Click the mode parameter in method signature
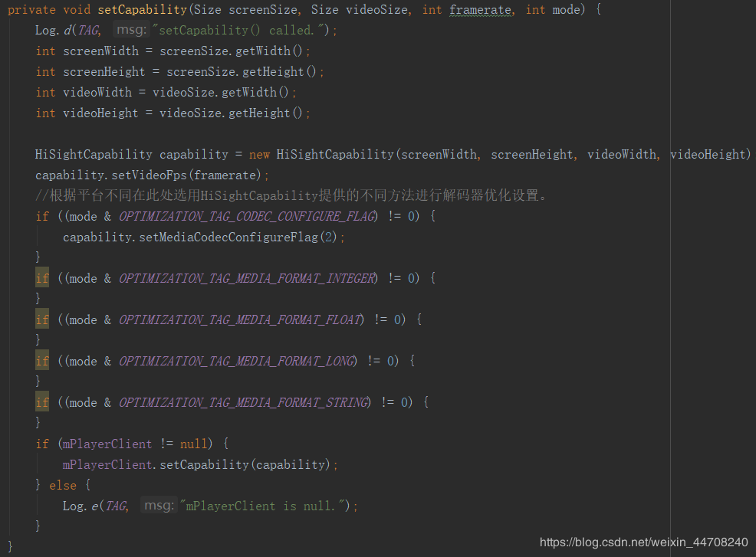Image resolution: width=756 pixels, height=557 pixels. click(x=566, y=10)
